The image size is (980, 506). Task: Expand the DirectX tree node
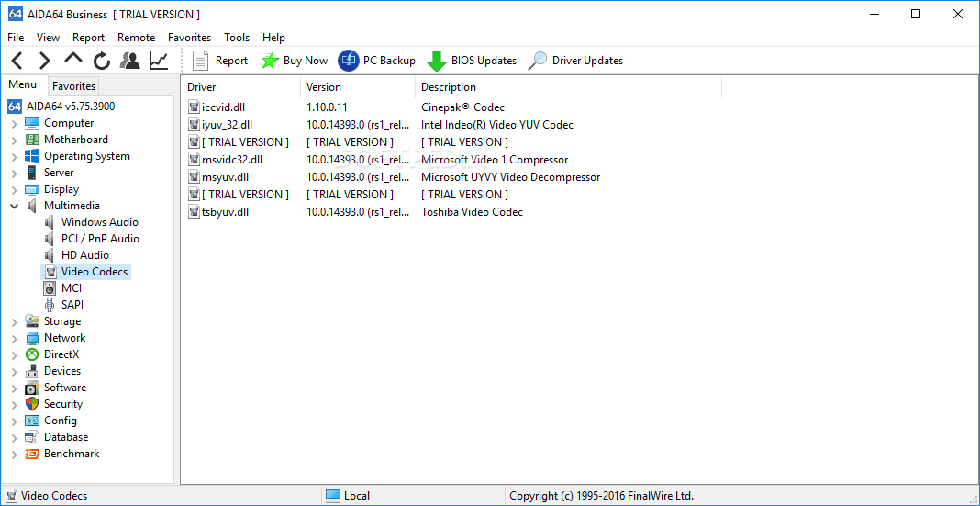[15, 355]
